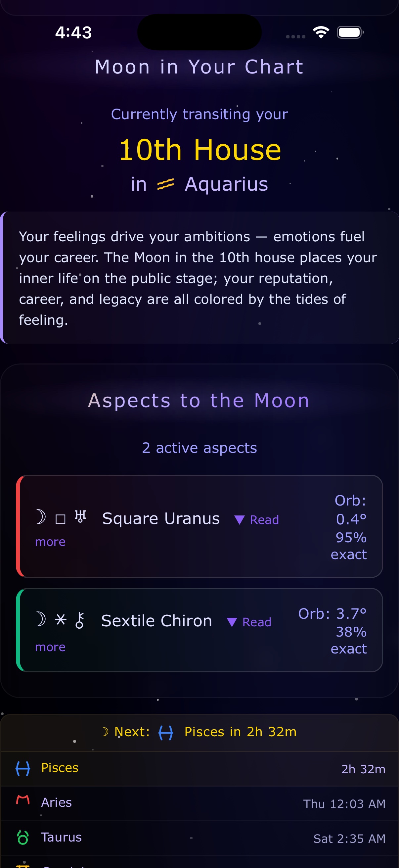The width and height of the screenshot is (399, 868).
Task: Expand the Read section for Sextile Chiron
Action: tap(249, 622)
